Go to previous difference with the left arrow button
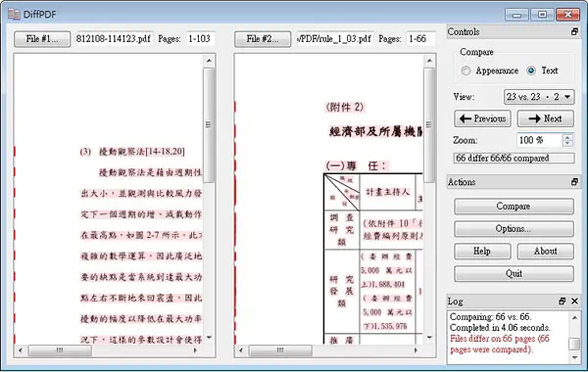Viewport: 588px width, 372px height. 482,118
